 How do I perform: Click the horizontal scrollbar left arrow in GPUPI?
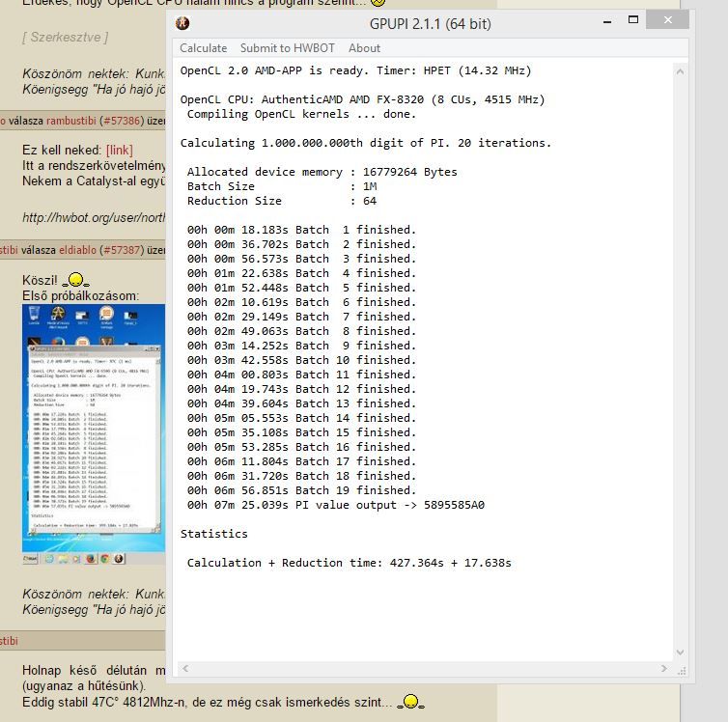(185, 668)
